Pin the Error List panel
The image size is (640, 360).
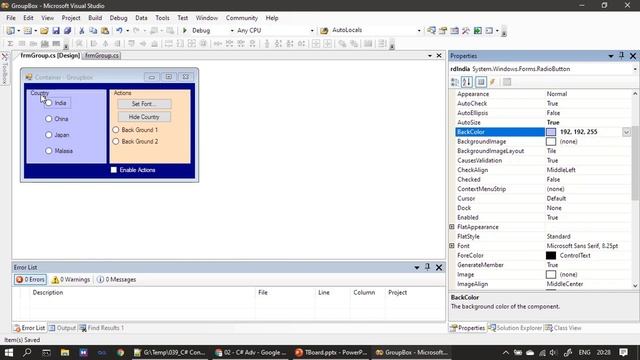pos(427,267)
